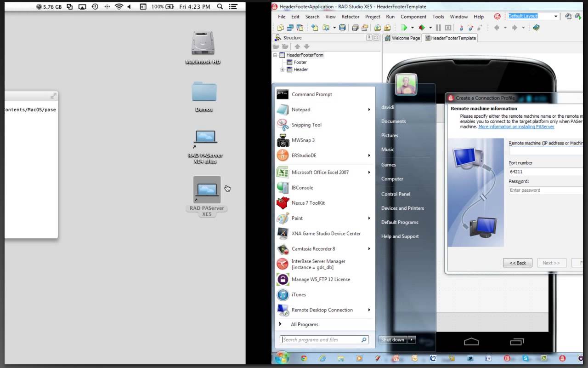Image resolution: width=588 pixels, height=368 pixels.
Task: Open Internet Explorer from the taskbar
Action: [x=322, y=358]
